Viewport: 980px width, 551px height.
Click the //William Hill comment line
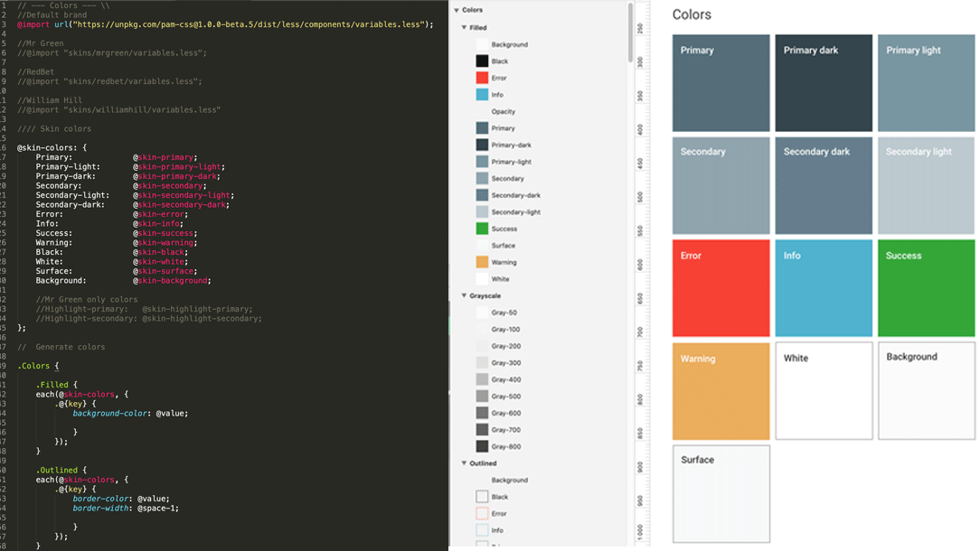click(50, 100)
